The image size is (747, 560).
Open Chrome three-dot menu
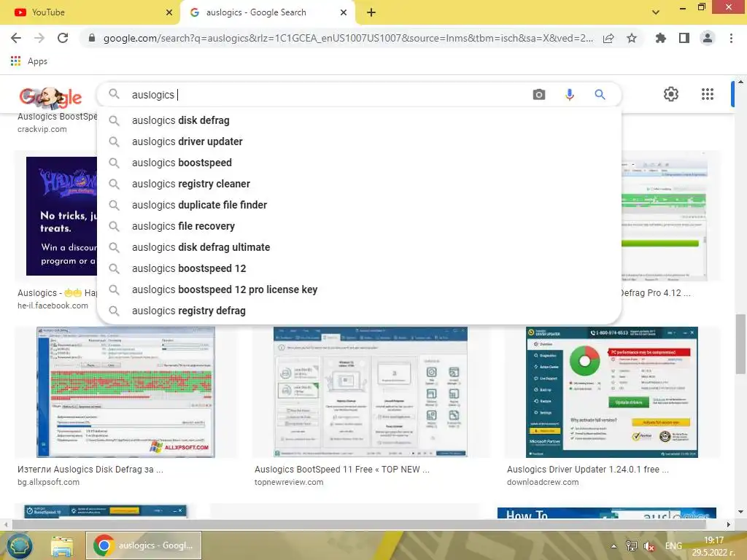coord(731,38)
